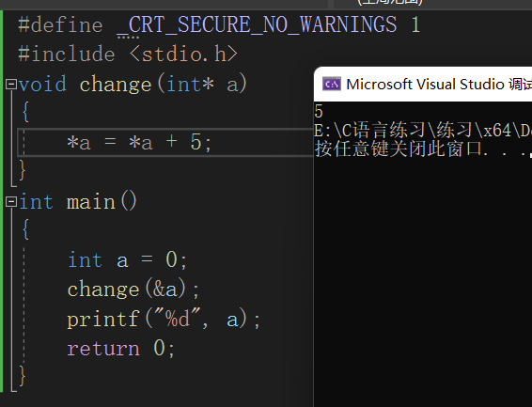Viewport: 532px width, 407px height.
Task: Click the printf function call
Action: click(102, 320)
